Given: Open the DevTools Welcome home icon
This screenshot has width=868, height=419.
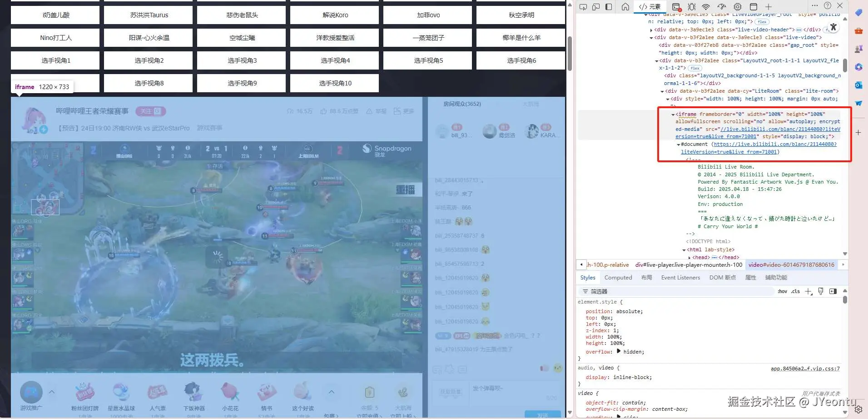Looking at the screenshot, I should tap(625, 7).
